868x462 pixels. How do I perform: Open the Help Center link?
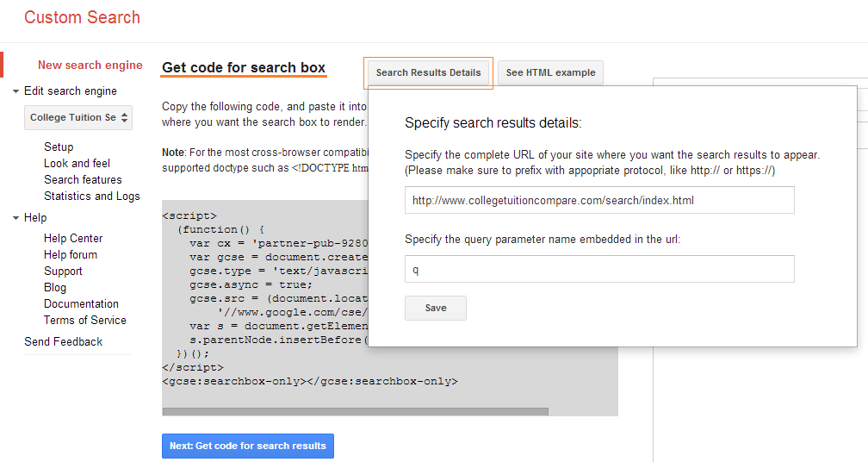[x=73, y=238]
